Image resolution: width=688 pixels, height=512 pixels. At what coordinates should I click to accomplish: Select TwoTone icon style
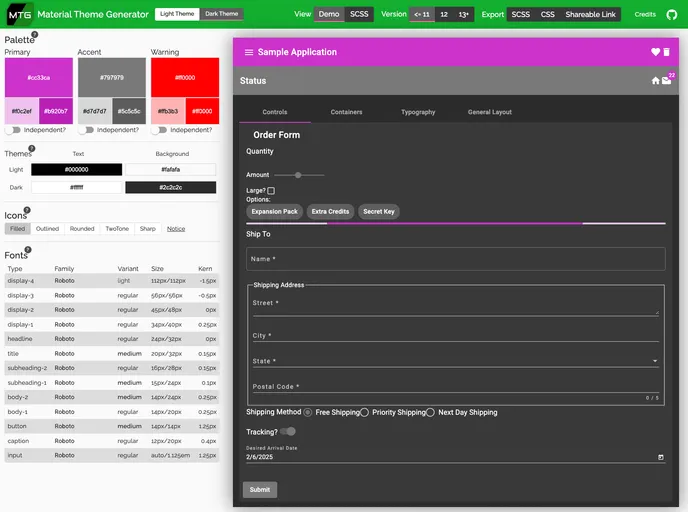117,229
